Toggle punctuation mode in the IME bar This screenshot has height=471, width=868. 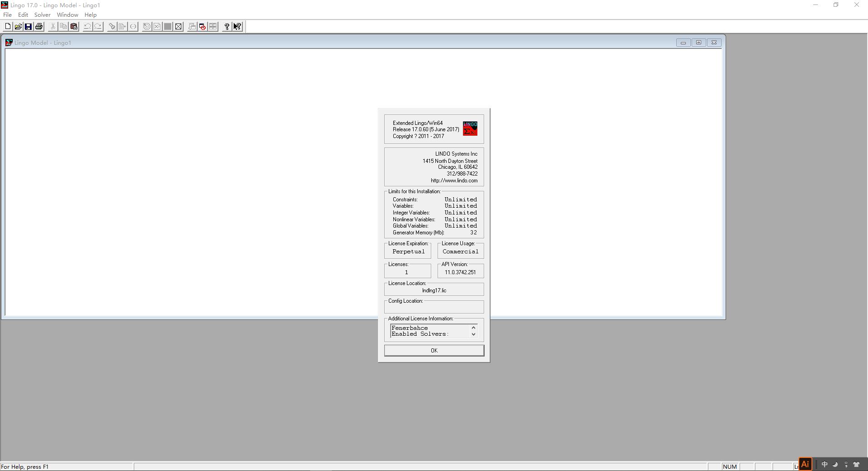[x=846, y=465]
